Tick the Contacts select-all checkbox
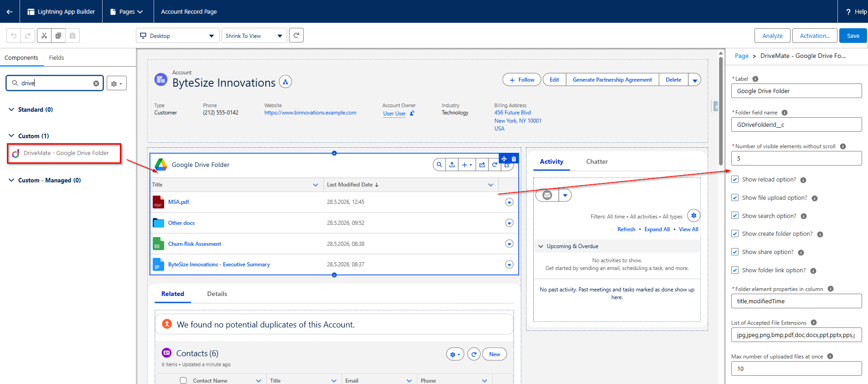The image size is (868, 384). tap(183, 380)
